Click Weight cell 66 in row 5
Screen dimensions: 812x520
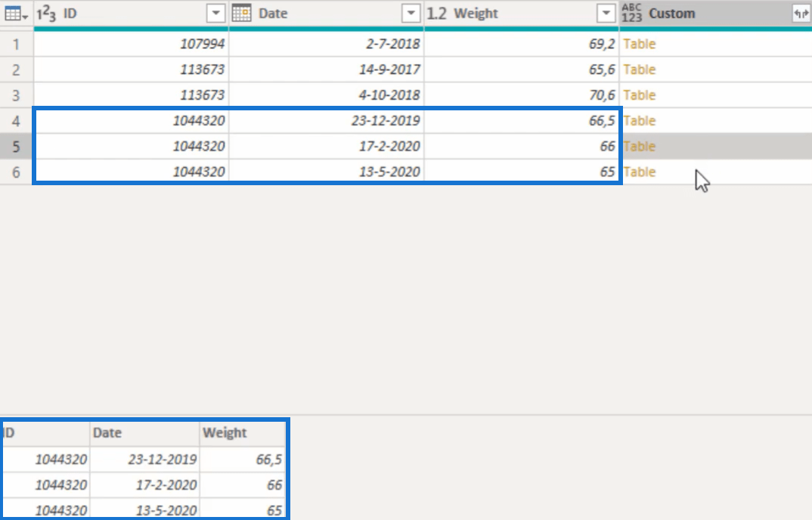pos(522,147)
